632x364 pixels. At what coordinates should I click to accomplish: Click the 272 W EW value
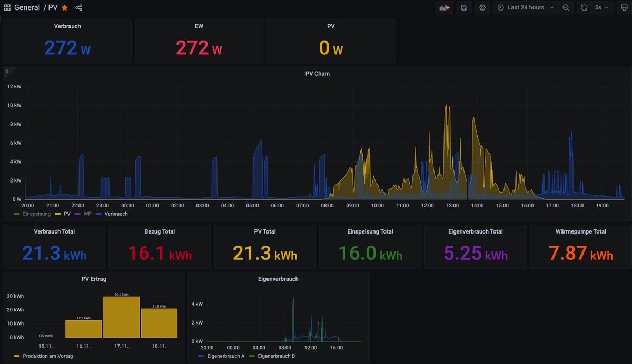pos(199,48)
